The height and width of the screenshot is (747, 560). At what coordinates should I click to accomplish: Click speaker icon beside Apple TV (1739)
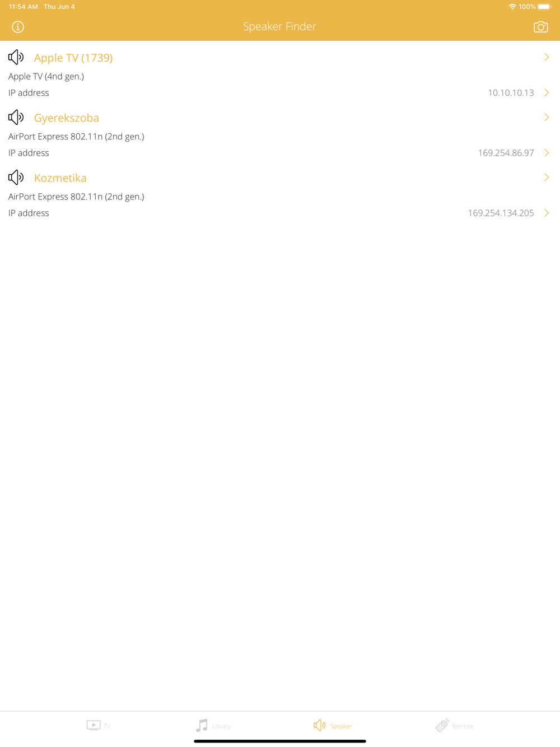tap(16, 57)
